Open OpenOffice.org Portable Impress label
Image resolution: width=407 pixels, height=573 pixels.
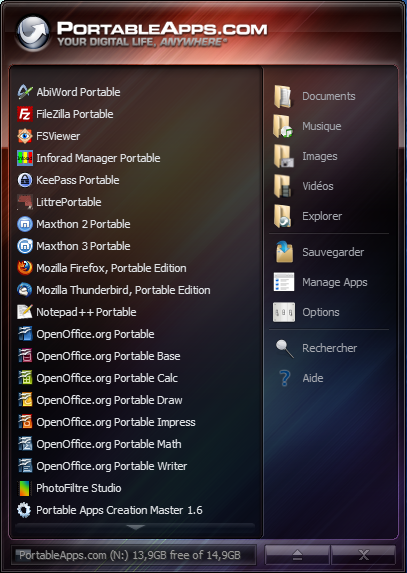[x=116, y=422]
